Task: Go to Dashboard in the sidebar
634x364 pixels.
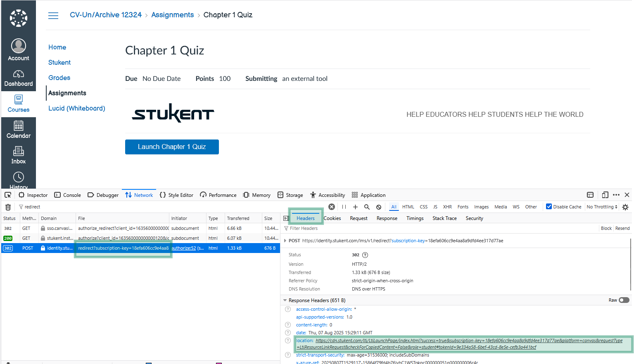Action: [x=19, y=78]
